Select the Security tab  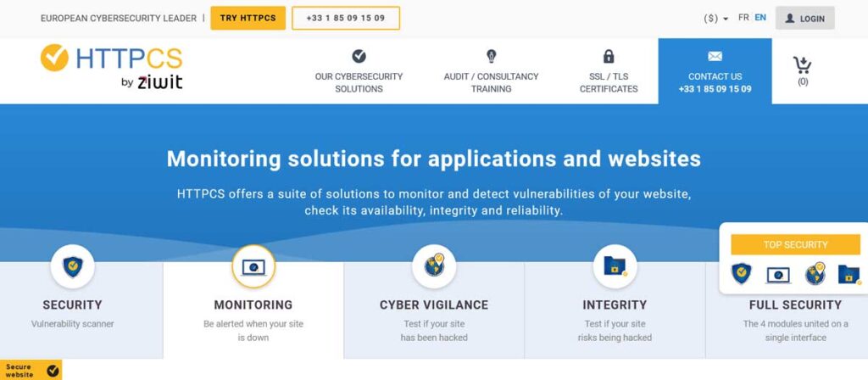81,310
